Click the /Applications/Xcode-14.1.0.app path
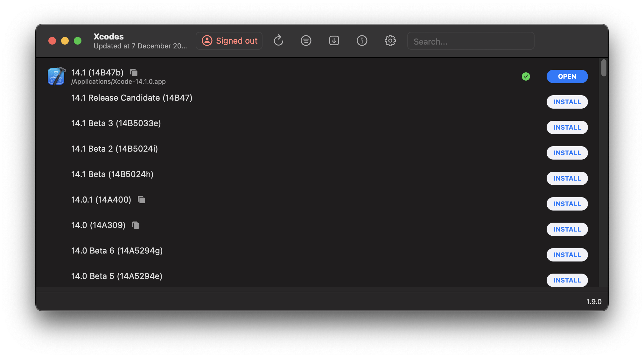The image size is (644, 358). click(118, 82)
